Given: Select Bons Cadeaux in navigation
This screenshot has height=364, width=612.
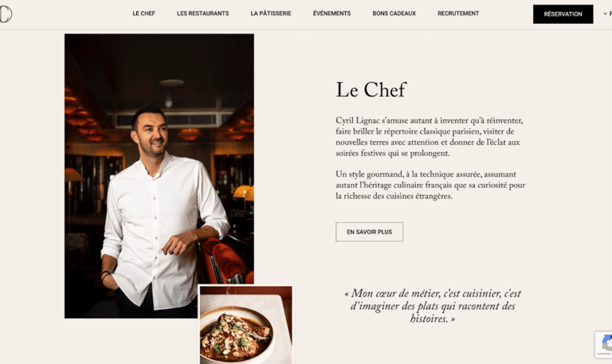Looking at the screenshot, I should point(394,14).
